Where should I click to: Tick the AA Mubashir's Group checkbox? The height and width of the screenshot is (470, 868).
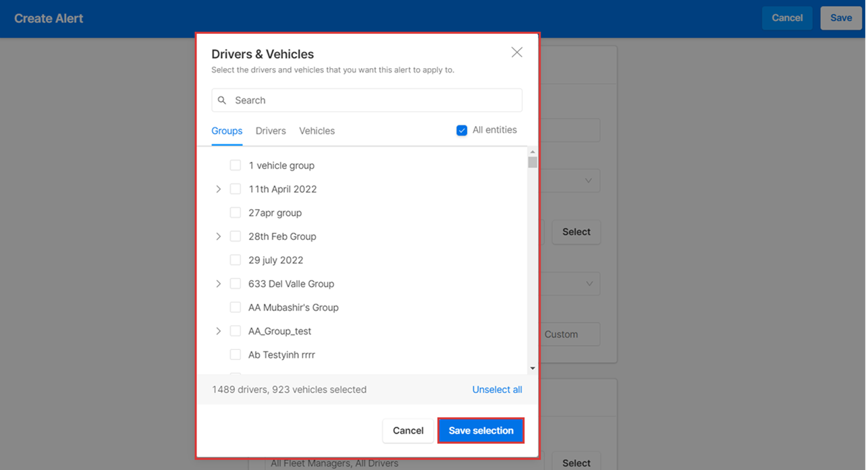pos(235,307)
